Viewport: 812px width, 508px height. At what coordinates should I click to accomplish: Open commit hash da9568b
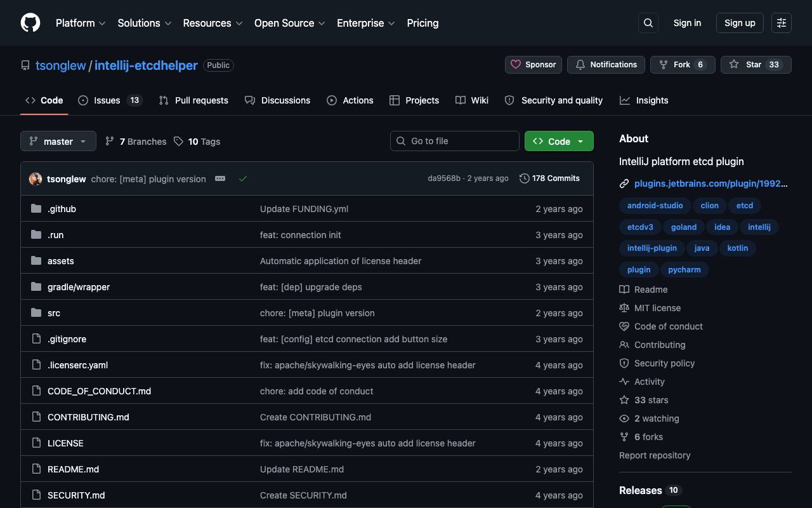tap(444, 178)
